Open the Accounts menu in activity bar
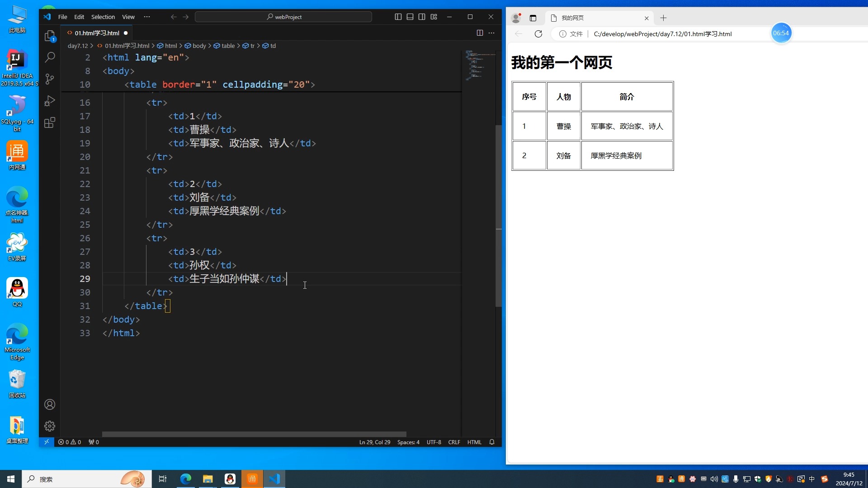The image size is (868, 488). pyautogui.click(x=50, y=404)
